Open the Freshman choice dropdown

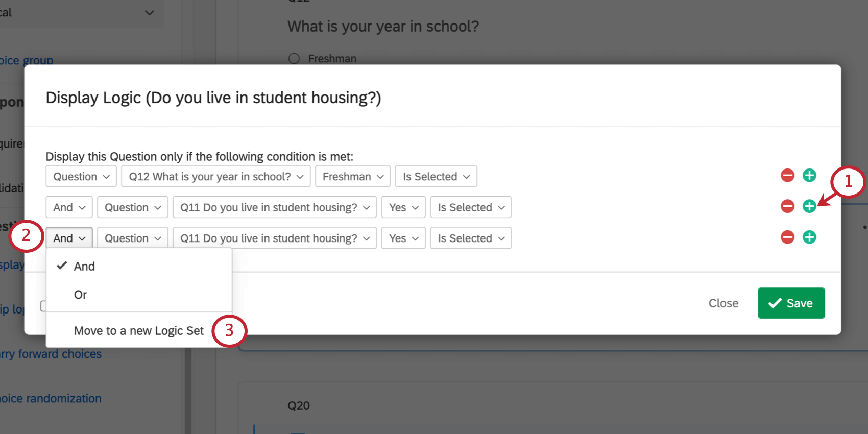click(353, 177)
